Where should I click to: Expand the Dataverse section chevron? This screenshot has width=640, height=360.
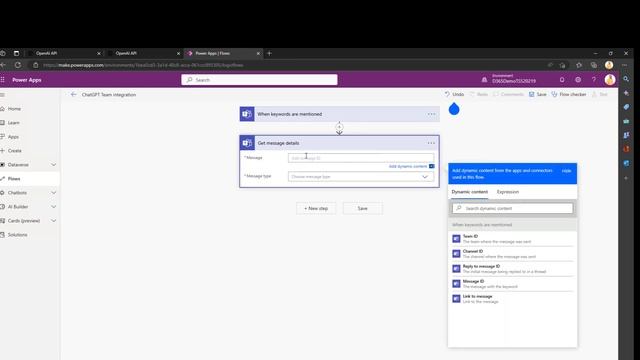[53, 165]
